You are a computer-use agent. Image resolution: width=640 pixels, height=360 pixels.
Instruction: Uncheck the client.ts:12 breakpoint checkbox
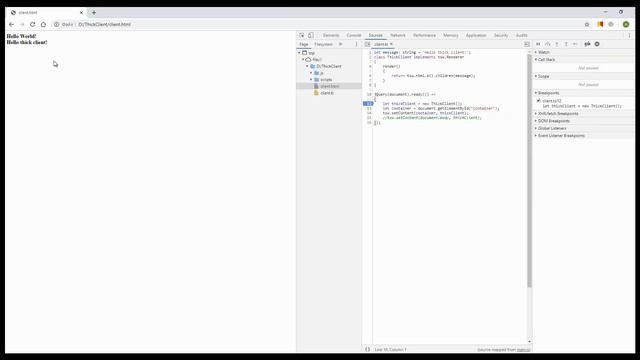539,100
